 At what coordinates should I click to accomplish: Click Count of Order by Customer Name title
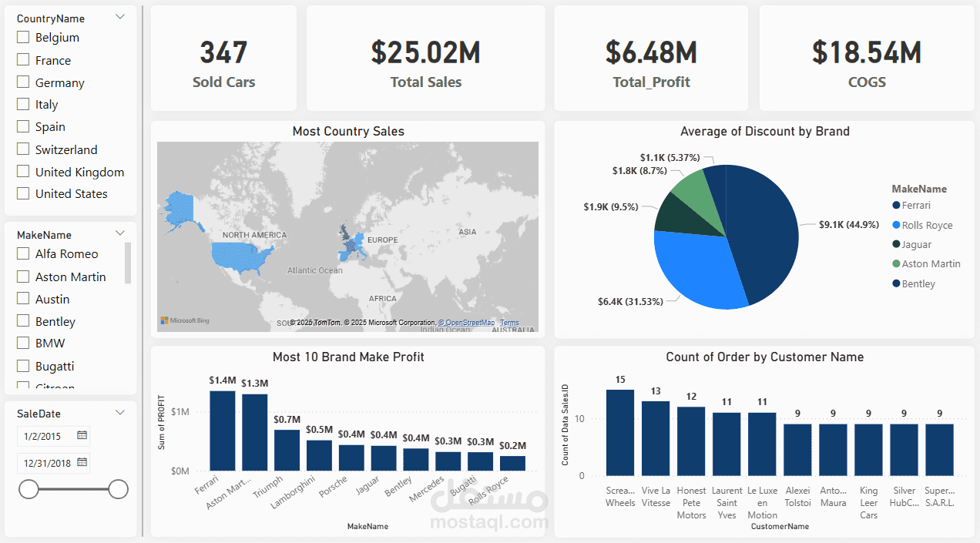765,357
